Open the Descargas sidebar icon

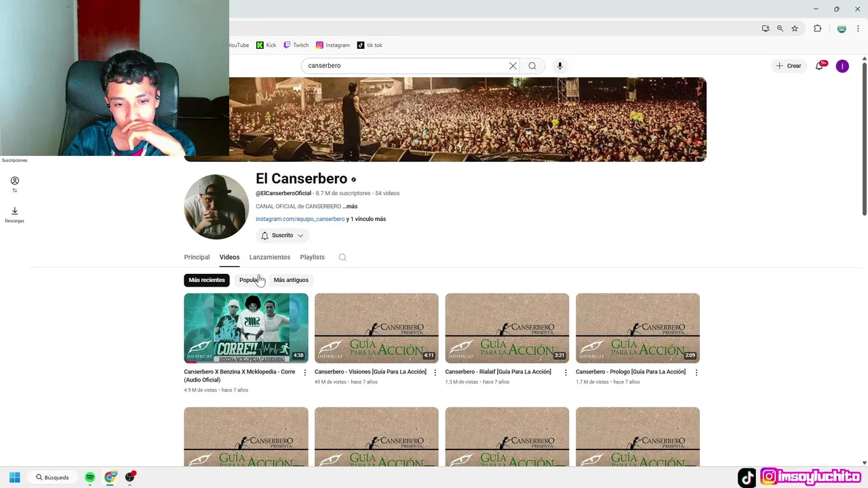click(x=15, y=215)
